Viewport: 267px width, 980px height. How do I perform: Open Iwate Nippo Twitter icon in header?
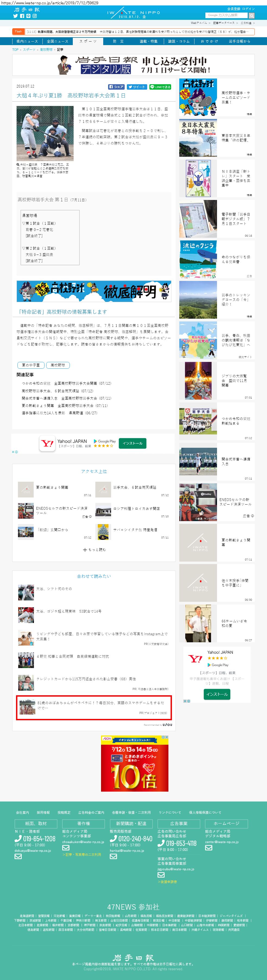[15, 16]
